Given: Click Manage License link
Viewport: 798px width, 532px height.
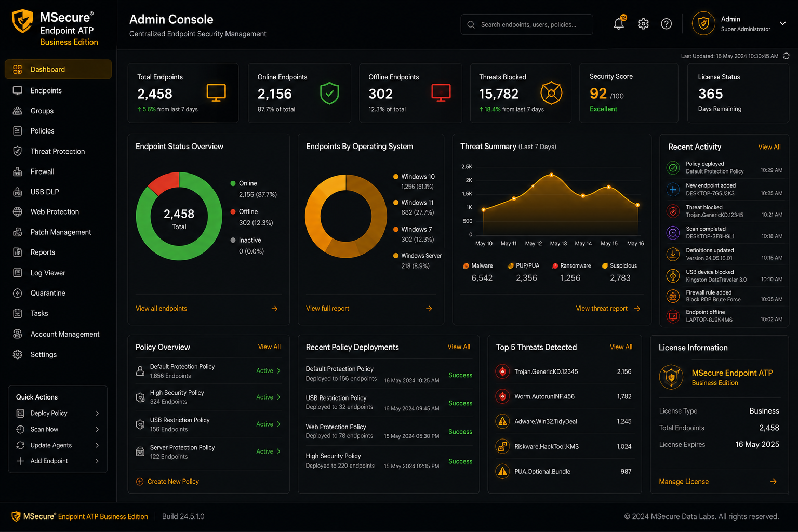Looking at the screenshot, I should (x=684, y=482).
